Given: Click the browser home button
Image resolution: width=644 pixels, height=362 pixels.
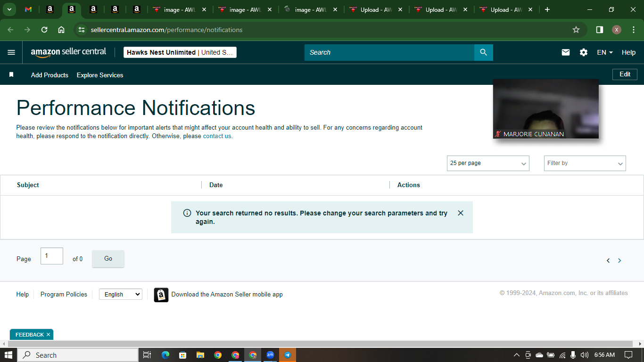Looking at the screenshot, I should pos(61,30).
